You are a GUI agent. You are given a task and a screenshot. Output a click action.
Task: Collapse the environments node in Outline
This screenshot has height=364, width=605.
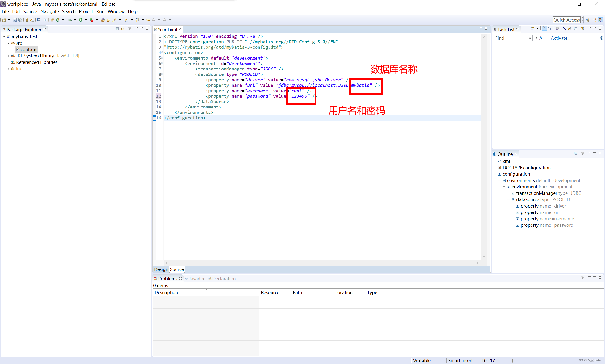pyautogui.click(x=499, y=181)
